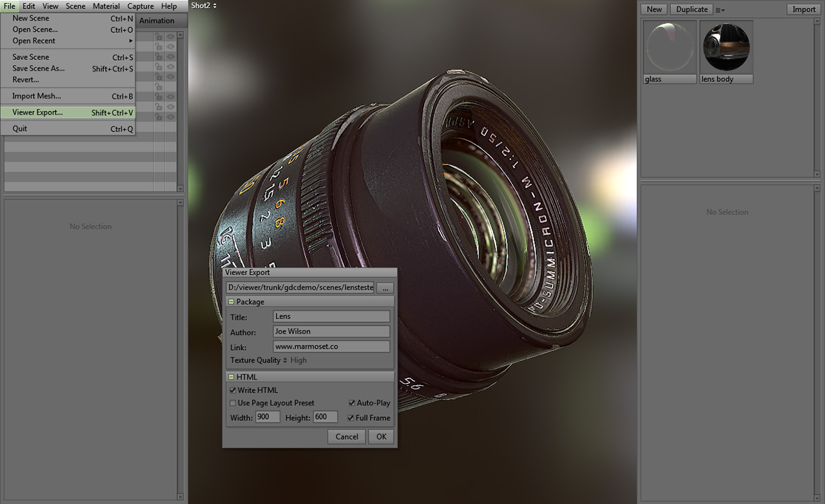The image size is (825, 504).
Task: Lock the first scene object's padlock
Action: click(159, 37)
